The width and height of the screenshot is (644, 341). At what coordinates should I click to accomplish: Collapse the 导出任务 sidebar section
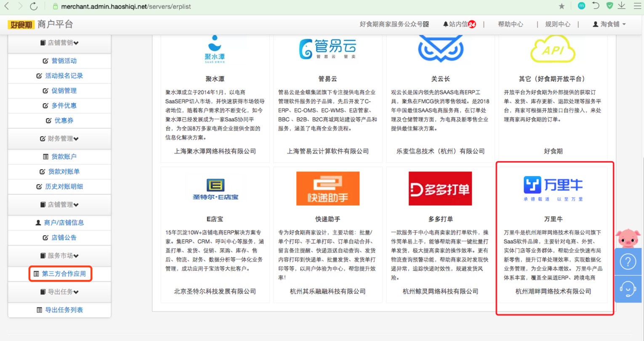pos(59,292)
